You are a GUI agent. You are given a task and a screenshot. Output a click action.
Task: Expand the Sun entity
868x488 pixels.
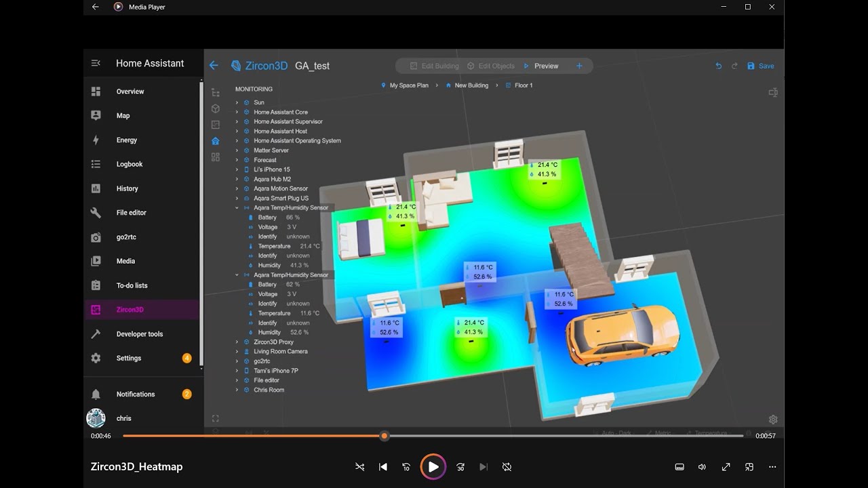237,102
